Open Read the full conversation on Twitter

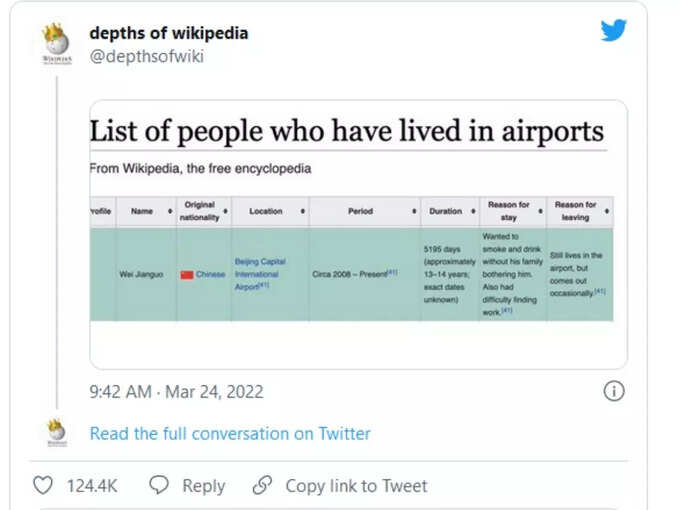[230, 434]
